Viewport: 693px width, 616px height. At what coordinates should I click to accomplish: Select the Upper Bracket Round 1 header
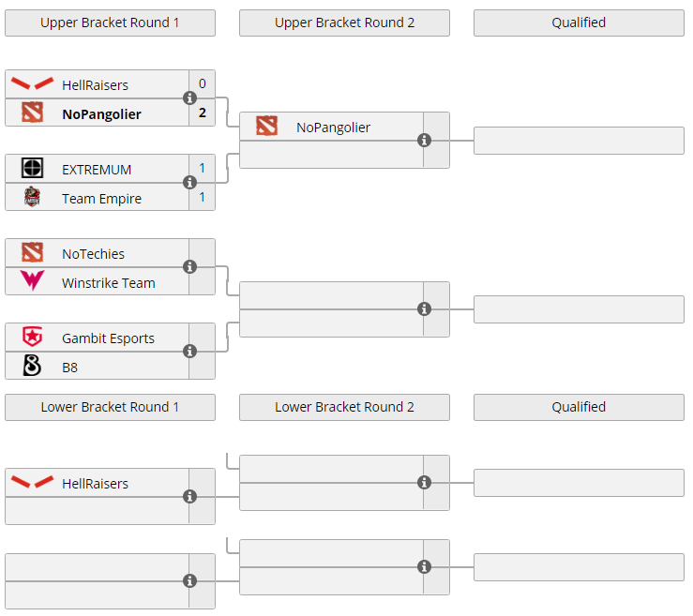click(110, 23)
